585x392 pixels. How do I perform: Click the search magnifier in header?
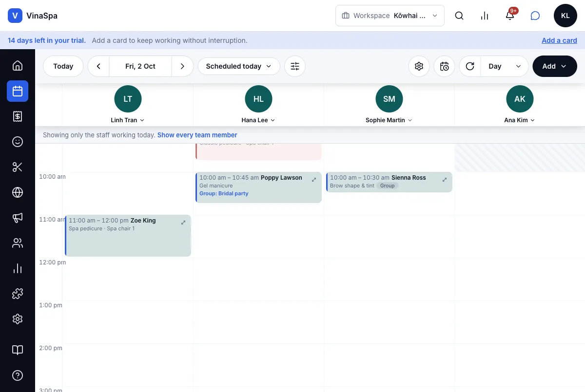[459, 16]
